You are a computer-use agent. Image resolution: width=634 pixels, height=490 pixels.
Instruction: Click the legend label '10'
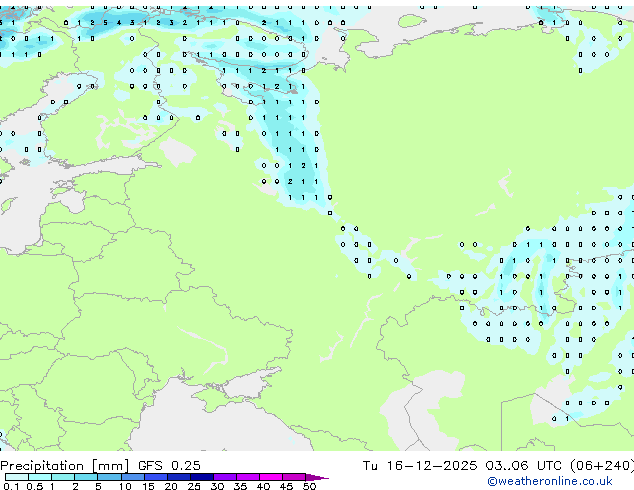pos(125,486)
